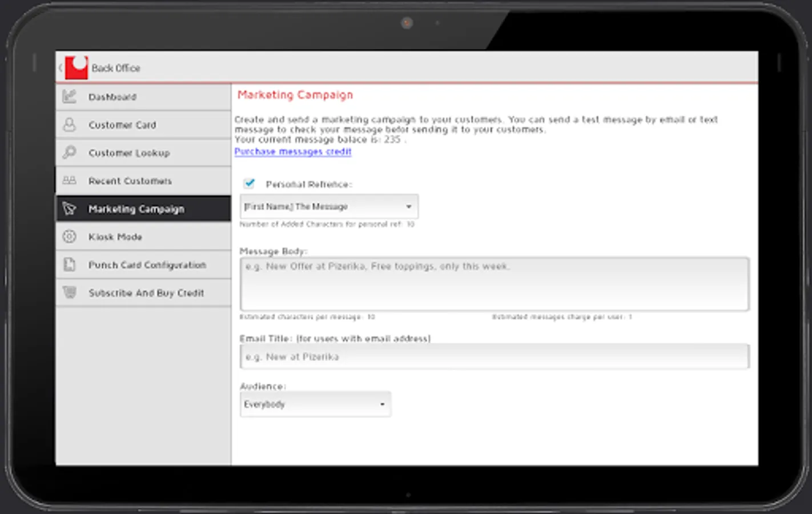This screenshot has width=812, height=514.
Task: Click the Back Office title text
Action: click(116, 68)
